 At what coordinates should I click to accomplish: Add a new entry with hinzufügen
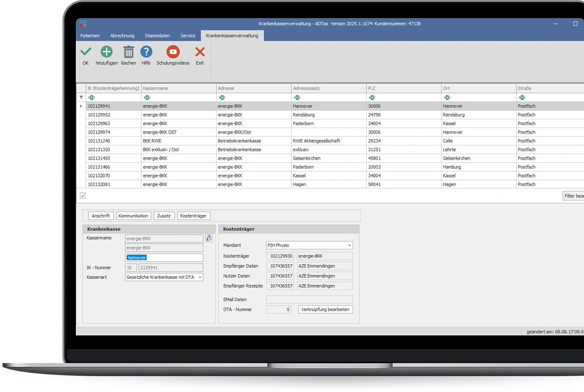point(106,52)
